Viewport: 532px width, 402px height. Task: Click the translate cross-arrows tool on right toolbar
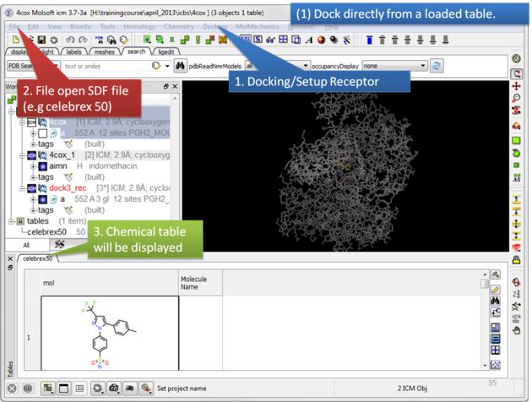(x=516, y=86)
